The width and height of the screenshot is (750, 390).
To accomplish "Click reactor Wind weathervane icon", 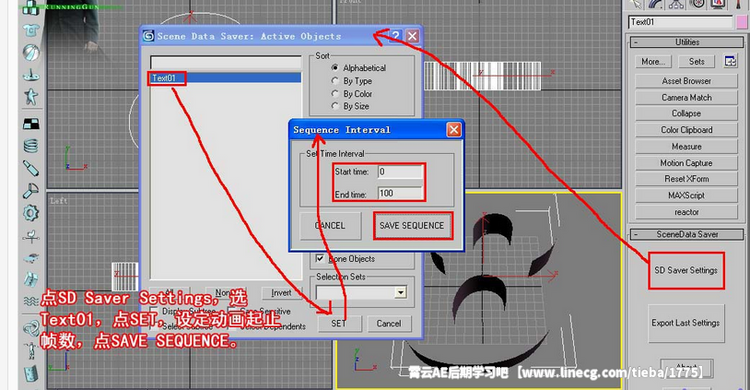I will [31, 236].
